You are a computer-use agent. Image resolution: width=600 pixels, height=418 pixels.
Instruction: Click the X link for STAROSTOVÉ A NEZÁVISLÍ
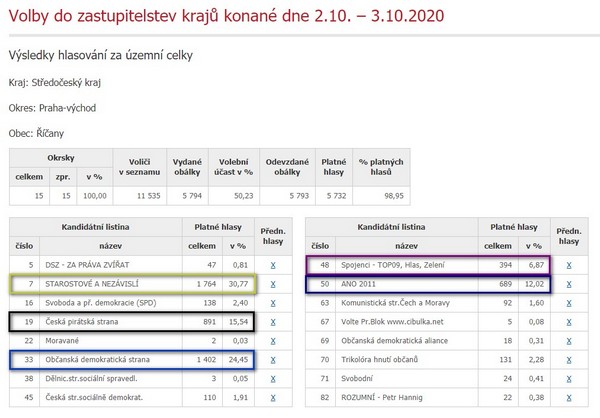coord(273,286)
